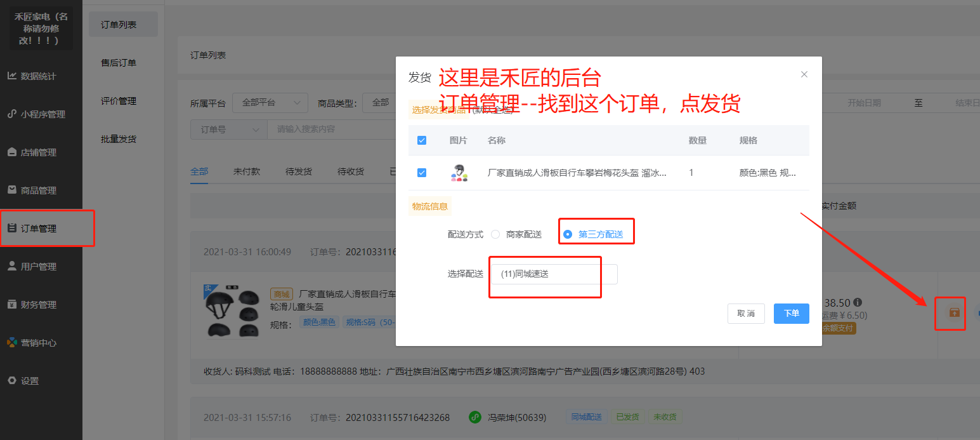Open 订单列表 submenu item
The height and width of the screenshot is (440, 980).
[123, 25]
